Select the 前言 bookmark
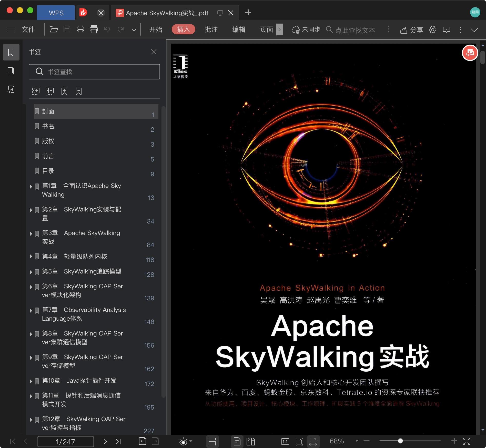This screenshot has width=486, height=448. [96, 156]
